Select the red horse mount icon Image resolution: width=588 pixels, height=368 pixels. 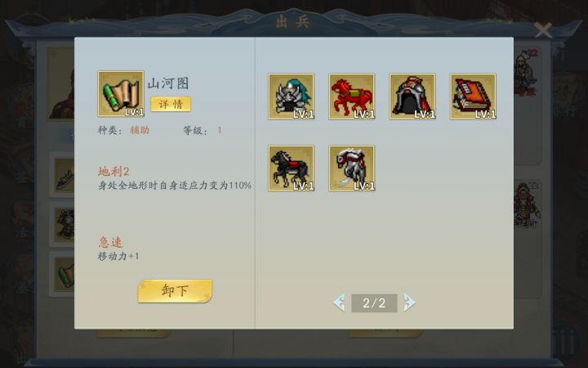352,96
